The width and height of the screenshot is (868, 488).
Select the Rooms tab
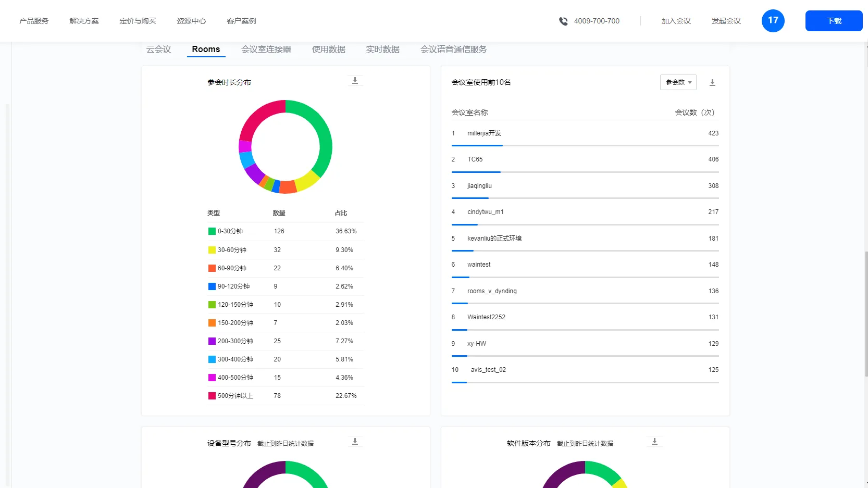coord(206,49)
